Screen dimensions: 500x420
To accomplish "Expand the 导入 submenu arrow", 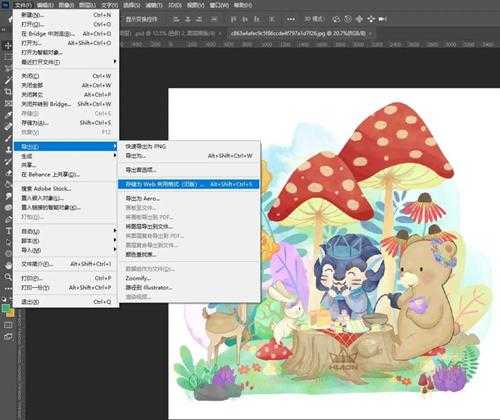I will click(x=115, y=249).
